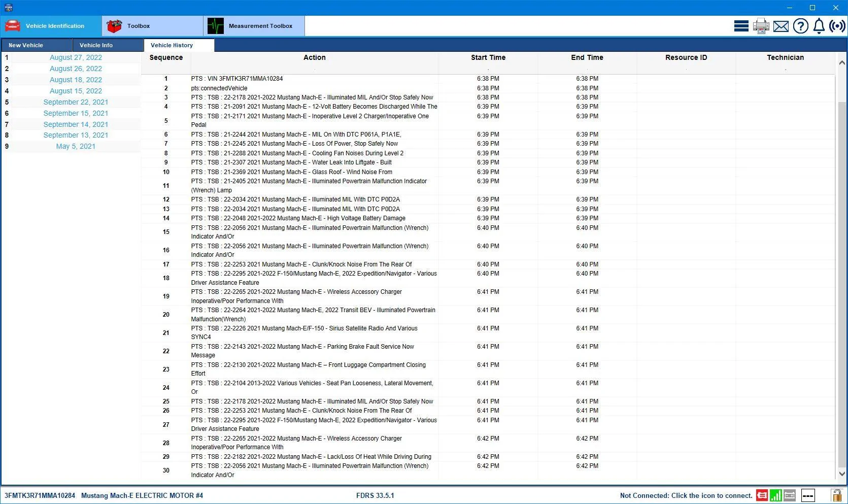Viewport: 848px width, 504px height.
Task: Click the End Time column header
Action: (x=587, y=57)
